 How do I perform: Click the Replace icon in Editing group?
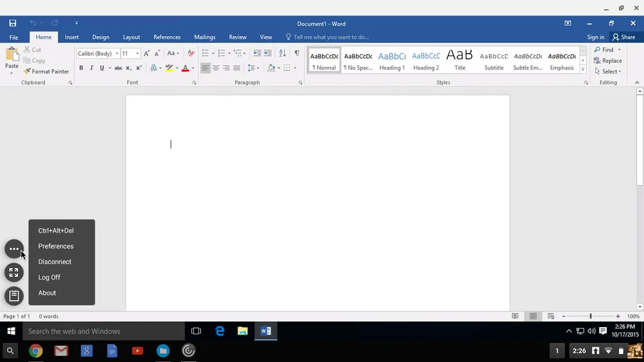pyautogui.click(x=597, y=61)
